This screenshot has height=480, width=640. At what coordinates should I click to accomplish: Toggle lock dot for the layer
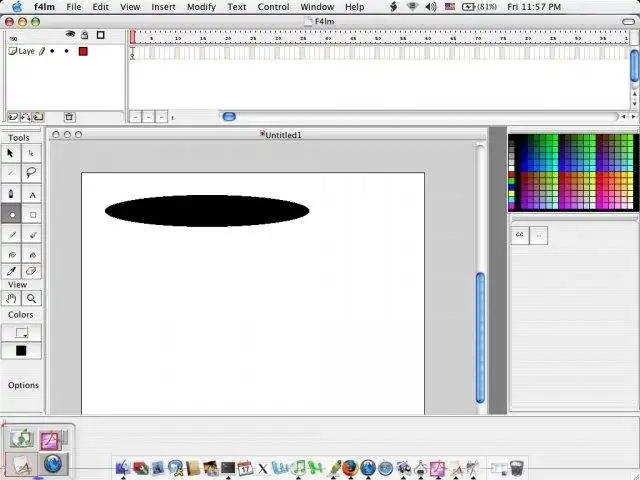(66, 51)
